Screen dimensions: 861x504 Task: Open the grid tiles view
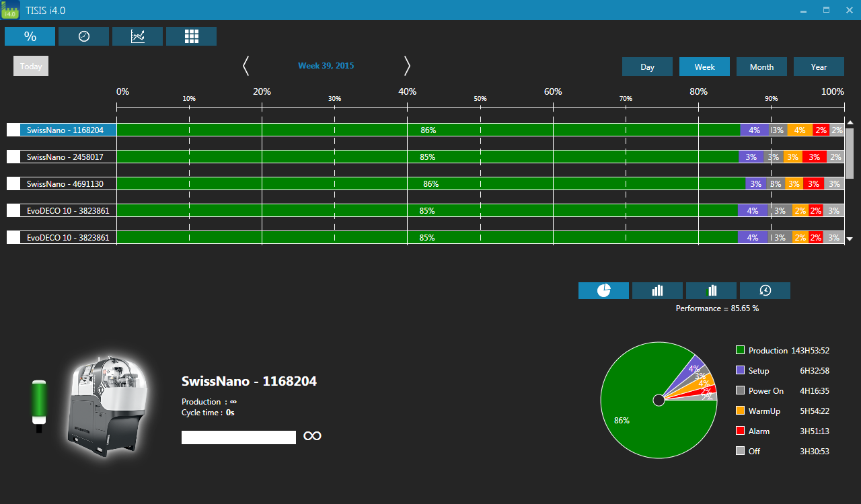191,36
